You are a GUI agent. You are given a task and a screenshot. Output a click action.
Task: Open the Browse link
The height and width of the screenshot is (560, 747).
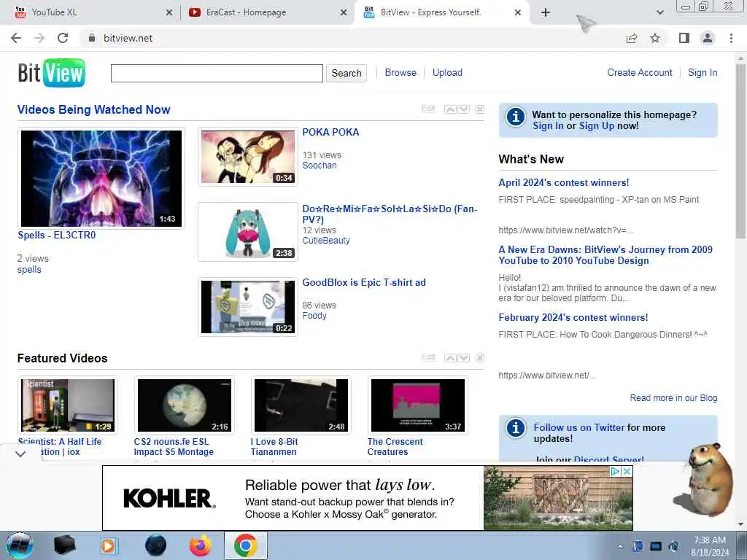[x=400, y=72]
